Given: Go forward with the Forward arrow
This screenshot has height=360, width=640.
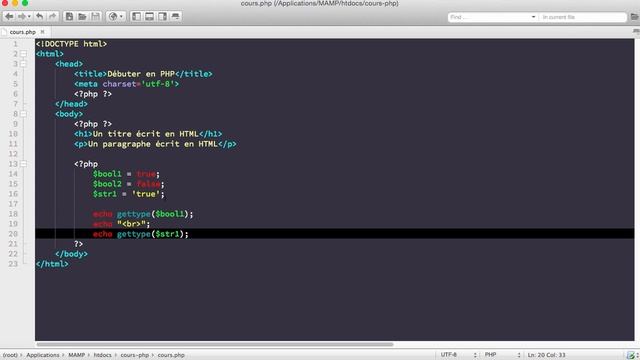Looking at the screenshot, I should [22, 16].
